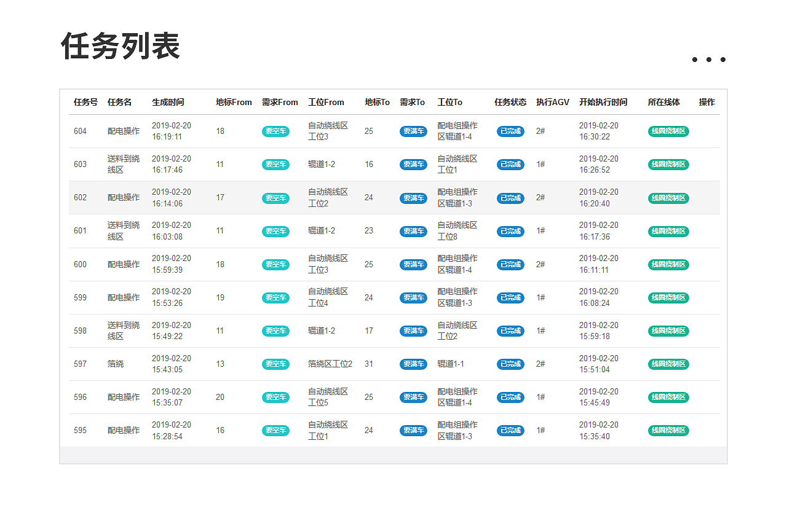
Task: Click the 送料到绕线区 task name on row 601
Action: coord(120,231)
